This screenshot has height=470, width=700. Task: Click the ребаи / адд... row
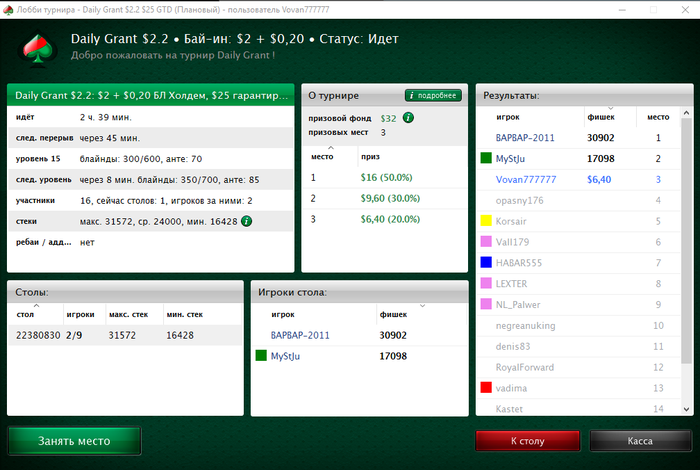click(x=150, y=242)
